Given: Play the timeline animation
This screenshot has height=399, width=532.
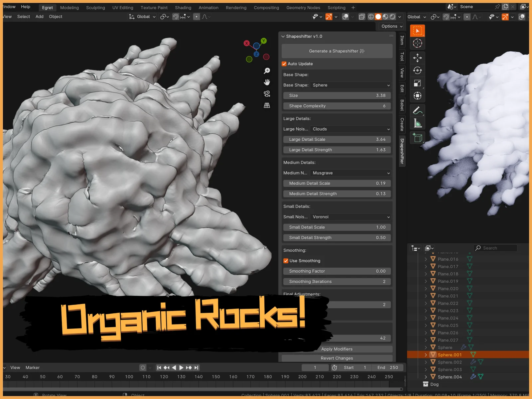Looking at the screenshot, I should pyautogui.click(x=181, y=367).
